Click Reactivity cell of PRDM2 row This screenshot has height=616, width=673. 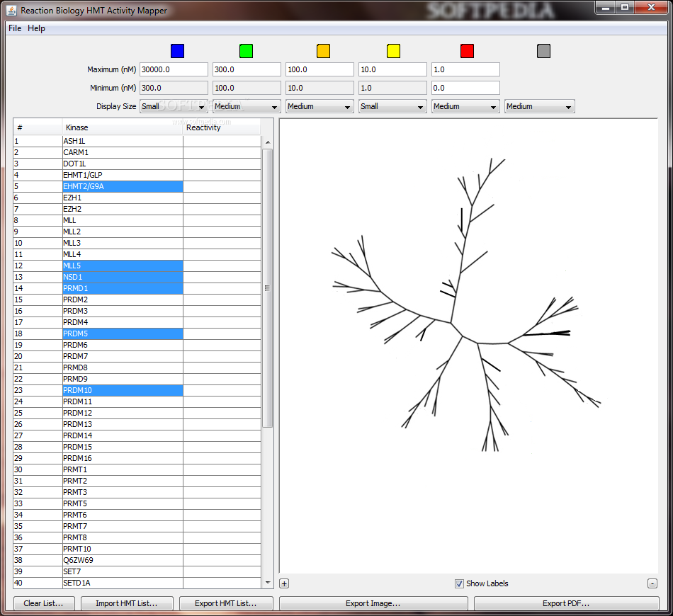coord(222,300)
